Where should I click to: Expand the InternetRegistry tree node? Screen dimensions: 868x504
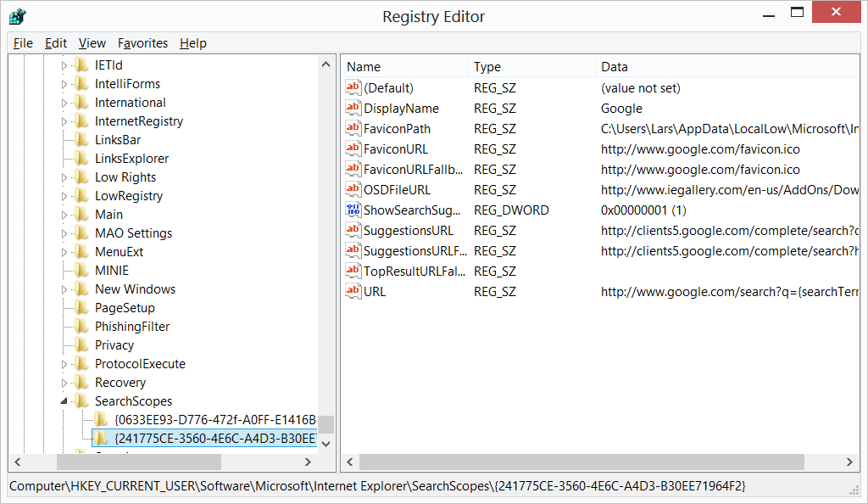pos(64,121)
